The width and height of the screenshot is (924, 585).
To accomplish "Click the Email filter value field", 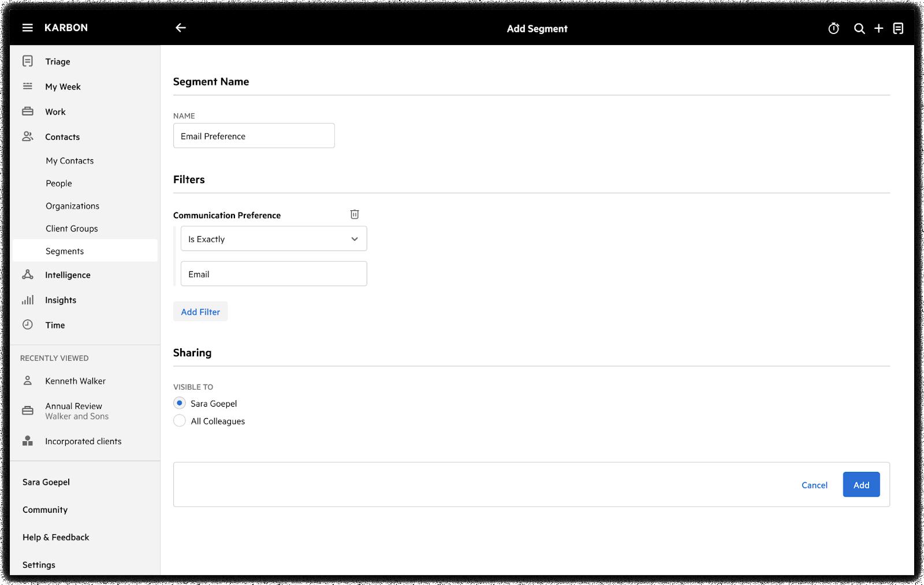I will pyautogui.click(x=274, y=274).
